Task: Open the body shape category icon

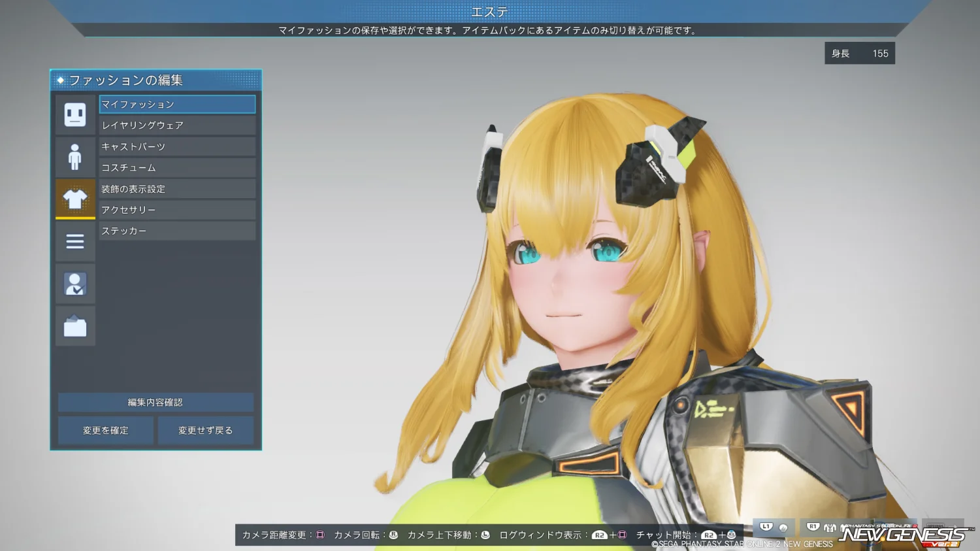Action: [x=75, y=157]
